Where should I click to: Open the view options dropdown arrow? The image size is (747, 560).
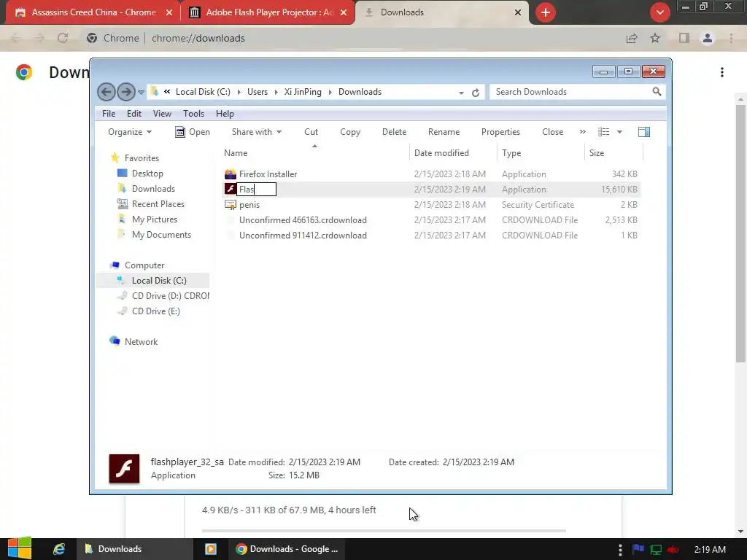click(x=619, y=132)
